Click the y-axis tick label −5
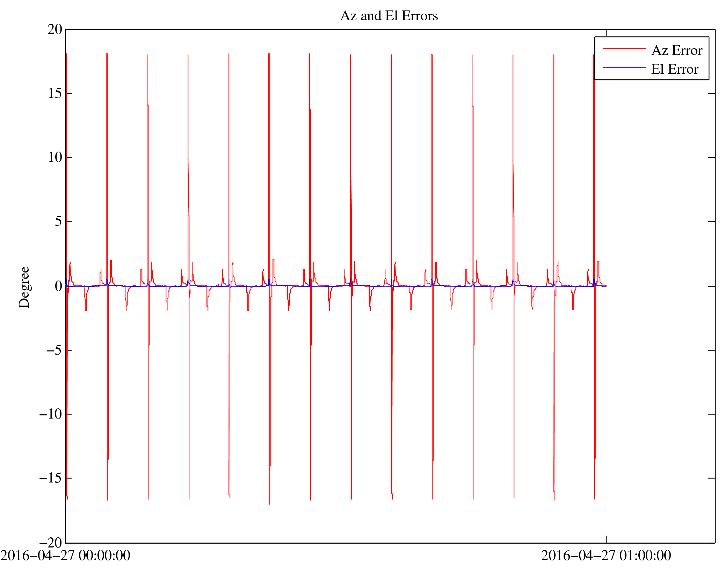Image resolution: width=725 pixels, height=588 pixels. point(54,350)
